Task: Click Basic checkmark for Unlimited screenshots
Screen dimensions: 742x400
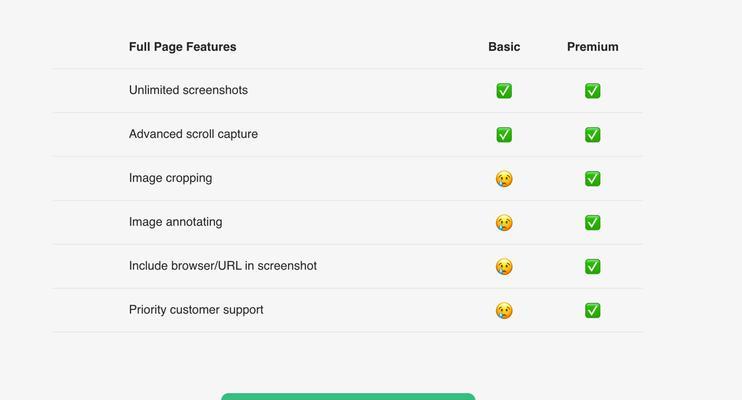Action: pos(504,90)
